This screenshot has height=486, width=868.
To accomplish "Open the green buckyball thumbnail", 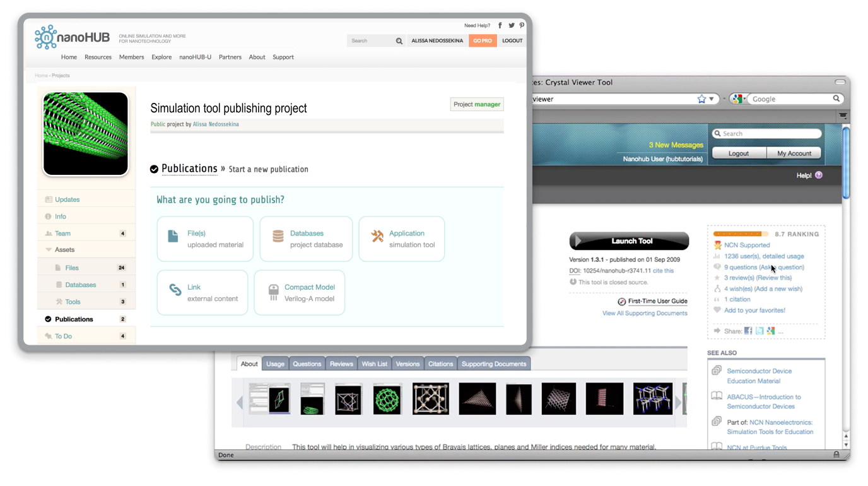I will (387, 398).
